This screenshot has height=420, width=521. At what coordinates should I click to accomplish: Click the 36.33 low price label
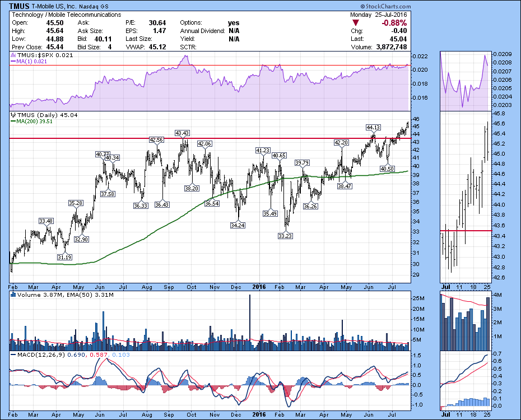pos(141,206)
